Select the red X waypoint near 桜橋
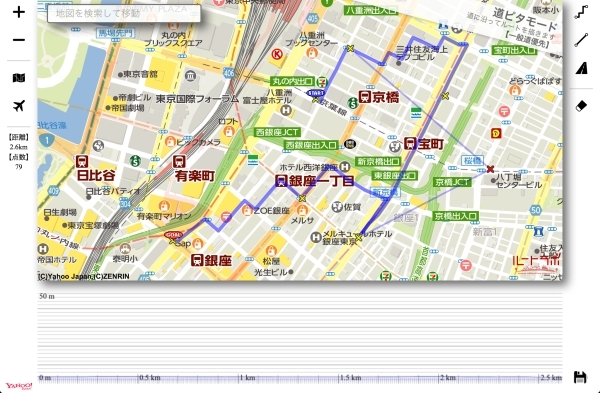The height and width of the screenshot is (393, 600). point(490,169)
